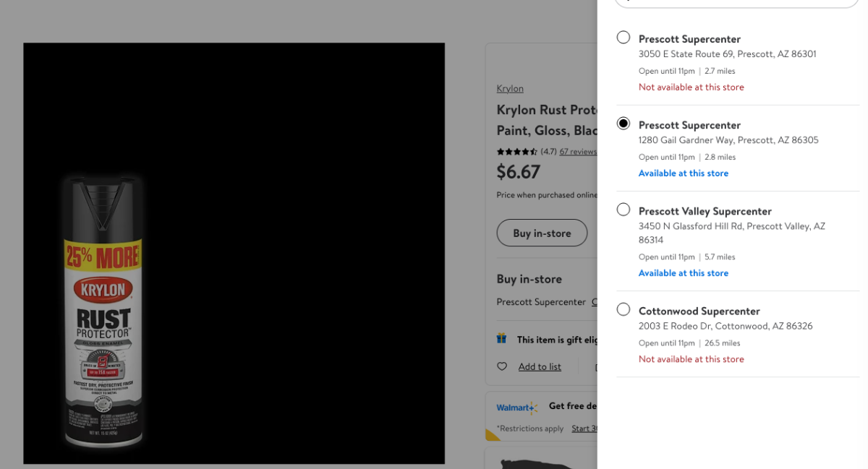Click the Walmart+ logo

(x=516, y=408)
